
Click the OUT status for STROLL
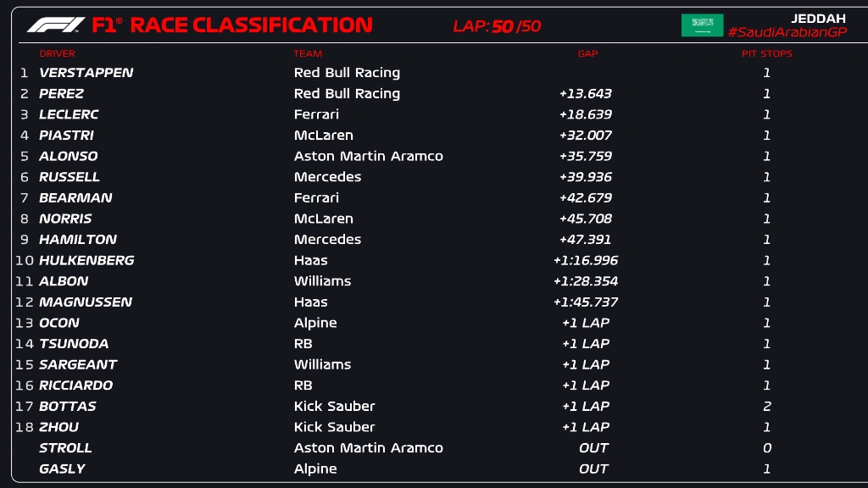click(x=593, y=448)
